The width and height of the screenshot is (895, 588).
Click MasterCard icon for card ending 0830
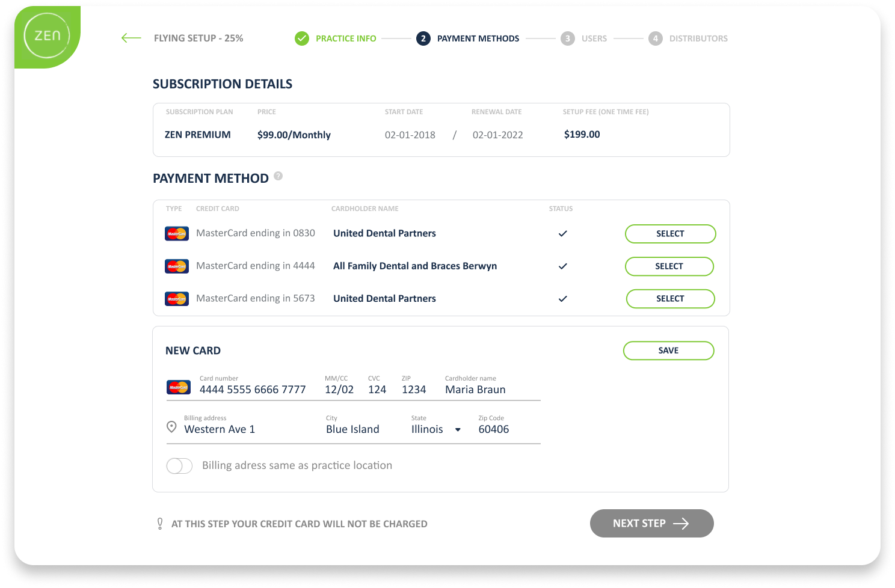click(177, 233)
